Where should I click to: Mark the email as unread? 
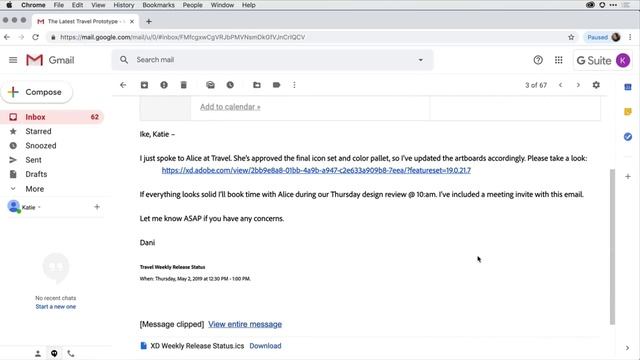tap(210, 85)
